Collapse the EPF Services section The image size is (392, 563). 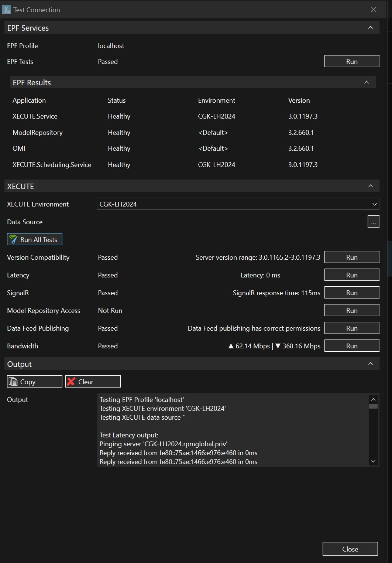pos(371,28)
